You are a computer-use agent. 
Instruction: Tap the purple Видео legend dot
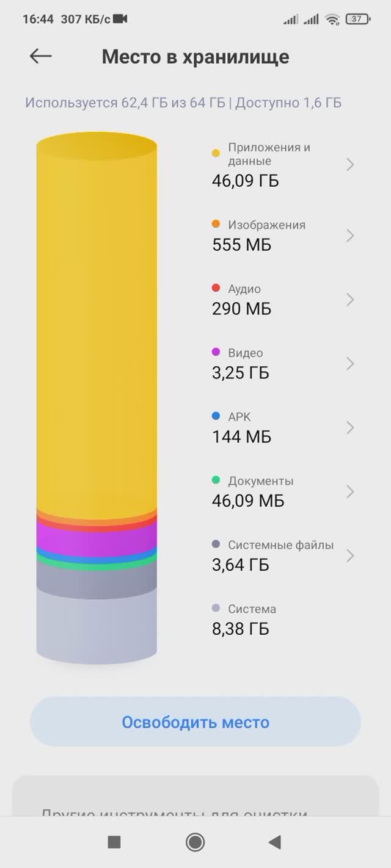[x=216, y=353]
